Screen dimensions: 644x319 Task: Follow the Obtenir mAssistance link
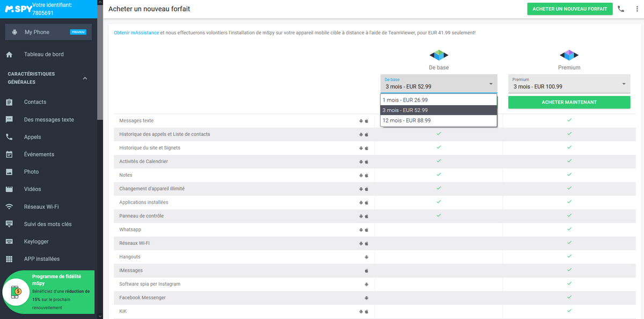pyautogui.click(x=136, y=33)
